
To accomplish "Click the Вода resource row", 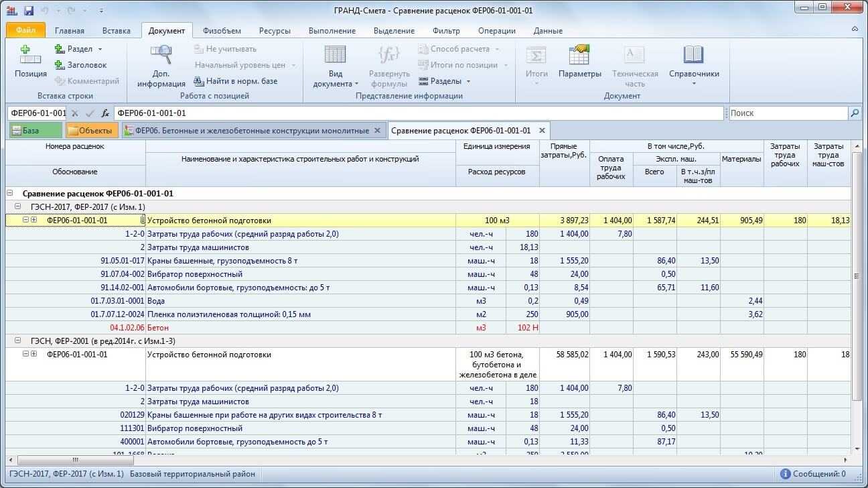I will (428, 301).
